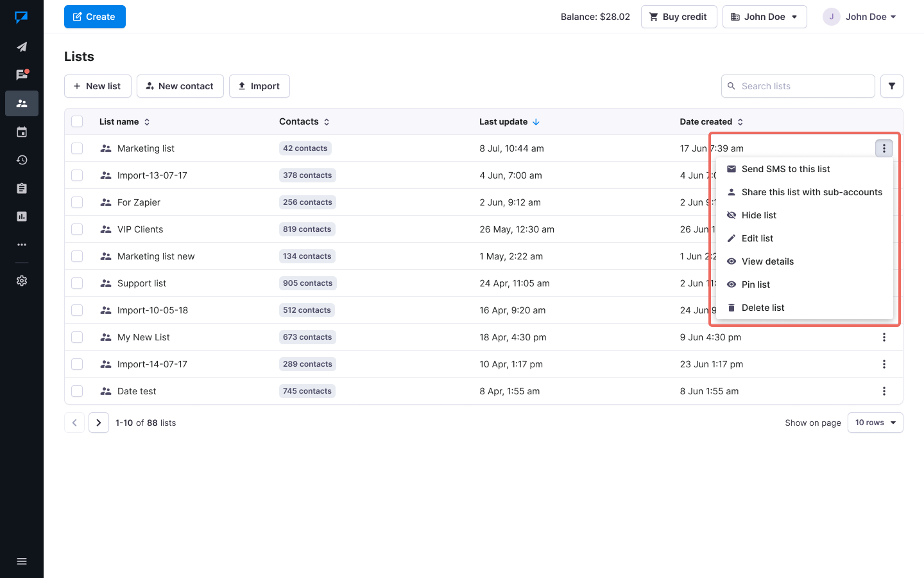Open the 10 rows per page dropdown

(875, 423)
